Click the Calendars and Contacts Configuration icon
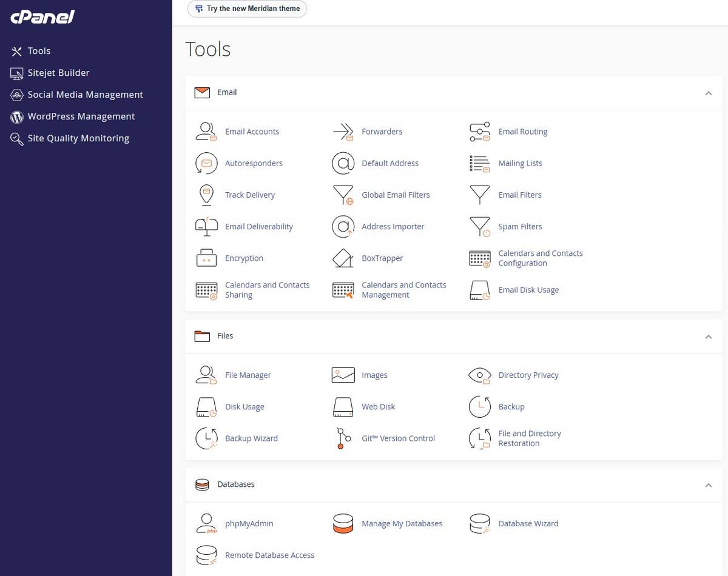Viewport: 728px width, 576px height. [x=480, y=258]
